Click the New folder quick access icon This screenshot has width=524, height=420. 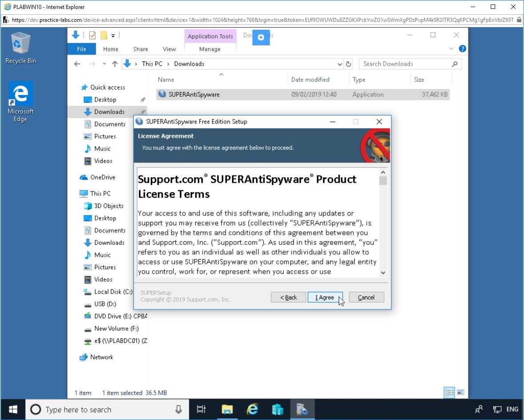pos(104,35)
